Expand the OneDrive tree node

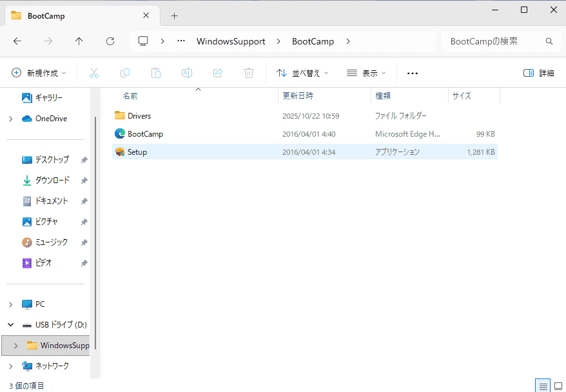tap(11, 119)
